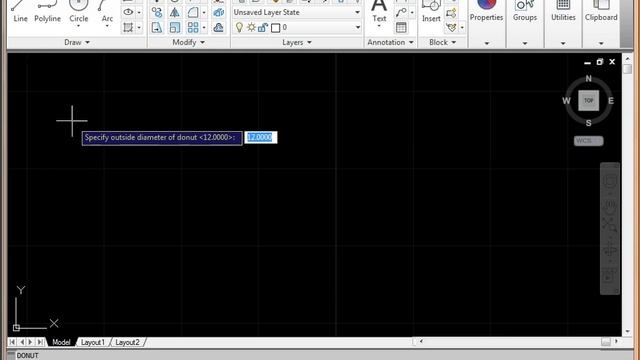
Task: Click the Array tool icon
Action: click(x=193, y=27)
